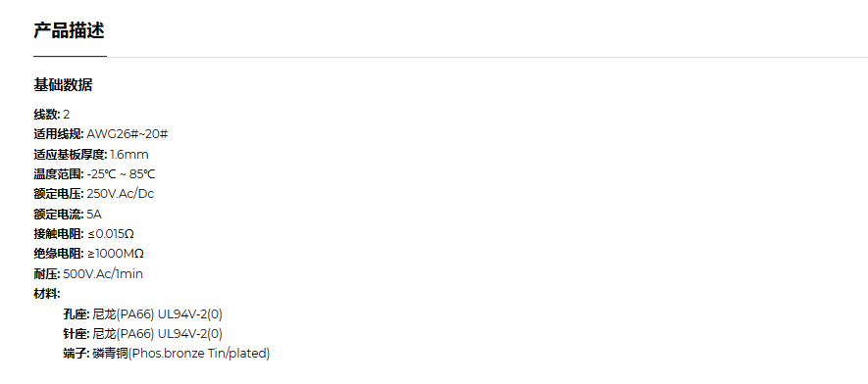Click the 材料 label

pos(46,293)
